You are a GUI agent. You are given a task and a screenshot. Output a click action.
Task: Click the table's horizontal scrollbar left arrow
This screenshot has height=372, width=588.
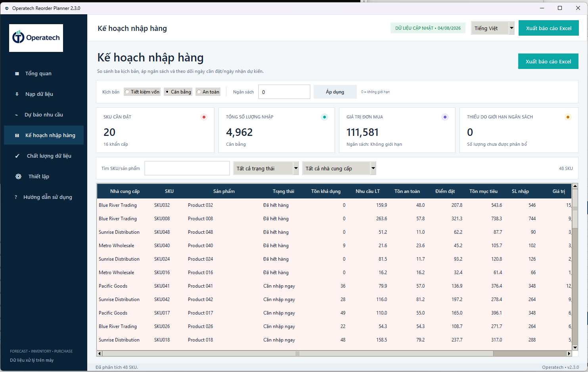click(100, 353)
